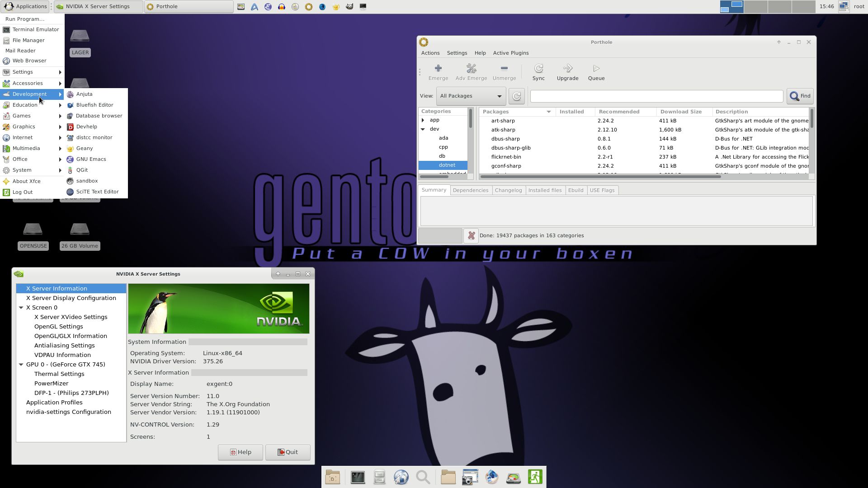
Task: Click Help button in NVIDIA settings
Action: [x=241, y=452]
